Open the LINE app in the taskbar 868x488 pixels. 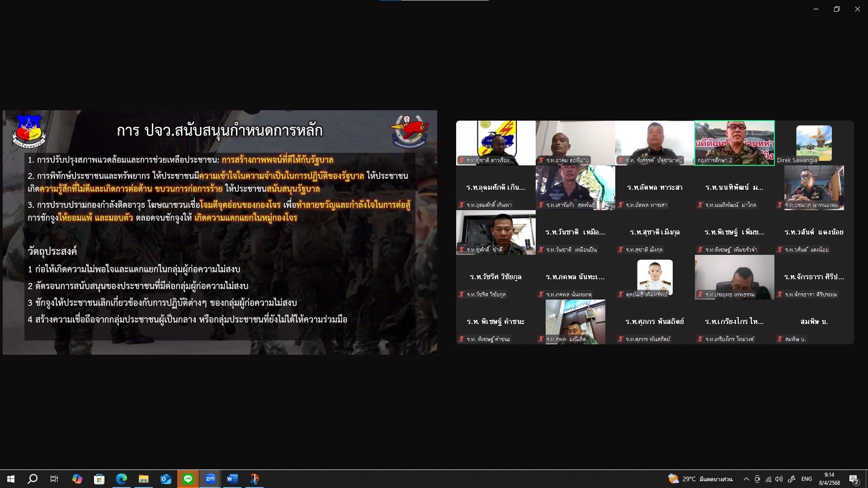(188, 479)
